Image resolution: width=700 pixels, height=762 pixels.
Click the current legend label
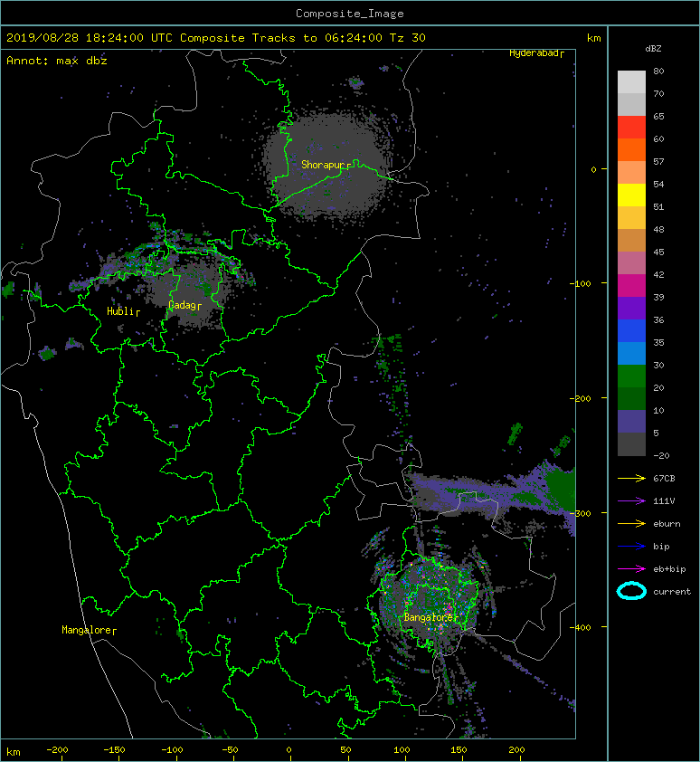[x=672, y=592]
